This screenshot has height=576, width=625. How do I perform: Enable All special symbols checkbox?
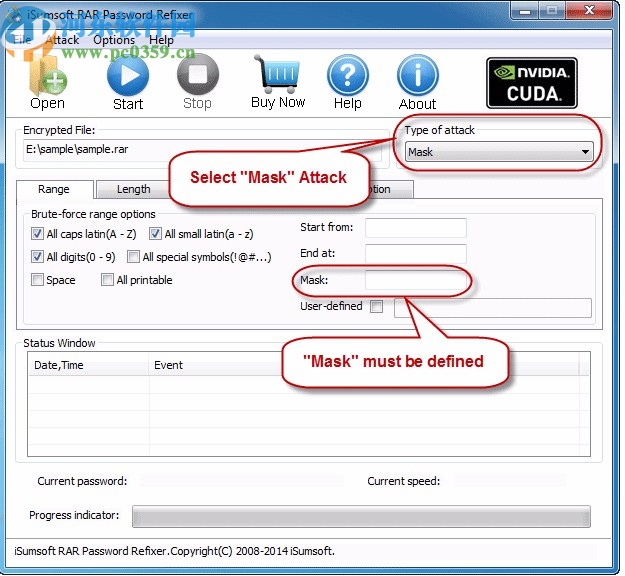(133, 257)
